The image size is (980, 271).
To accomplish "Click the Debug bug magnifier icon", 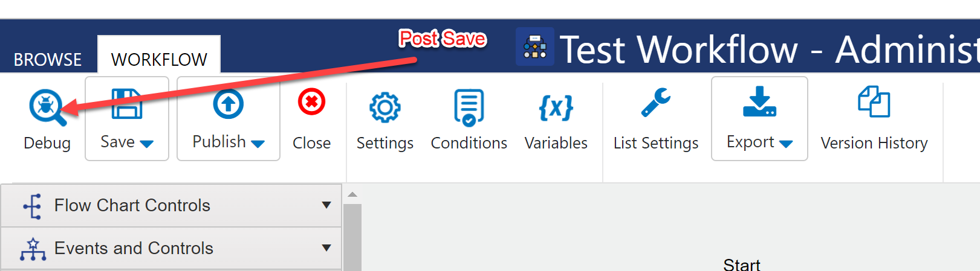I will coord(47,107).
